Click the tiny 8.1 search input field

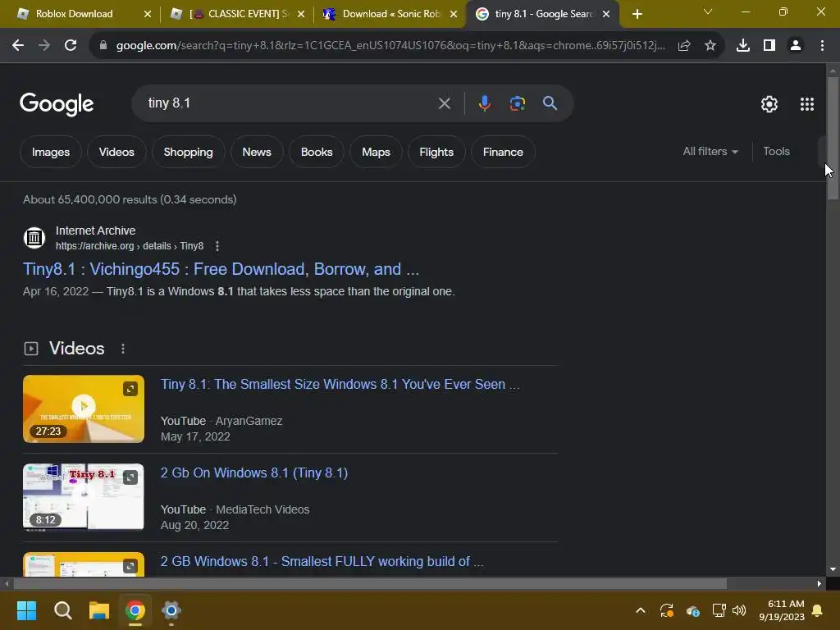tap(290, 103)
